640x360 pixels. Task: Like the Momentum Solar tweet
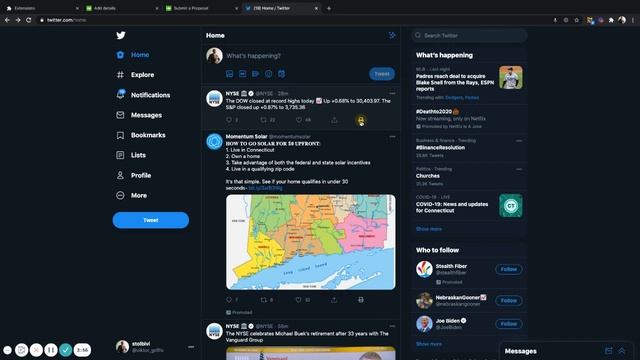[299, 300]
